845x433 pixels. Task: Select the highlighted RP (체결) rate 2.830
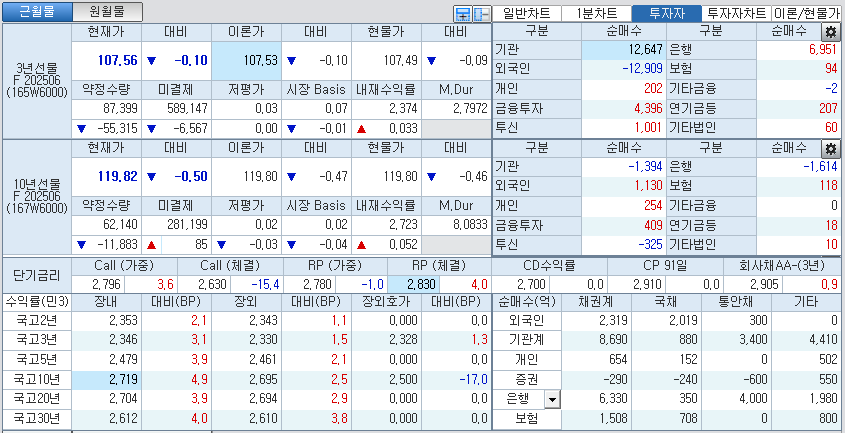click(x=412, y=284)
